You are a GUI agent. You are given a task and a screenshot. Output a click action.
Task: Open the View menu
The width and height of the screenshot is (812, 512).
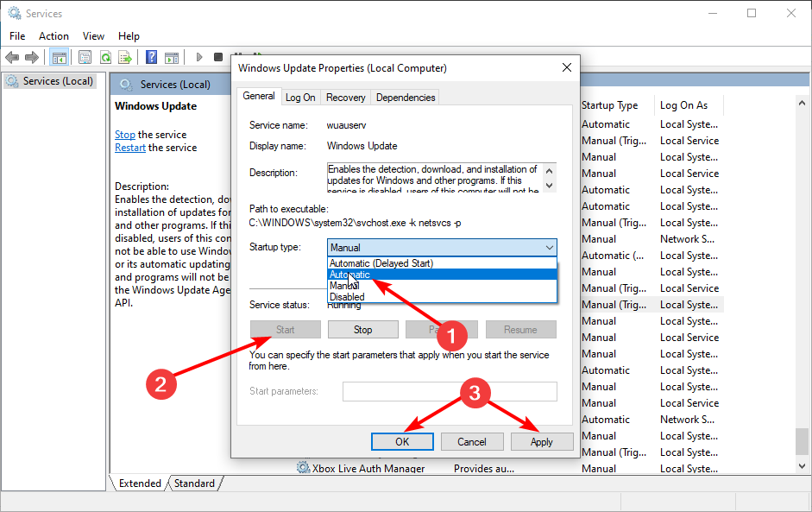(93, 35)
